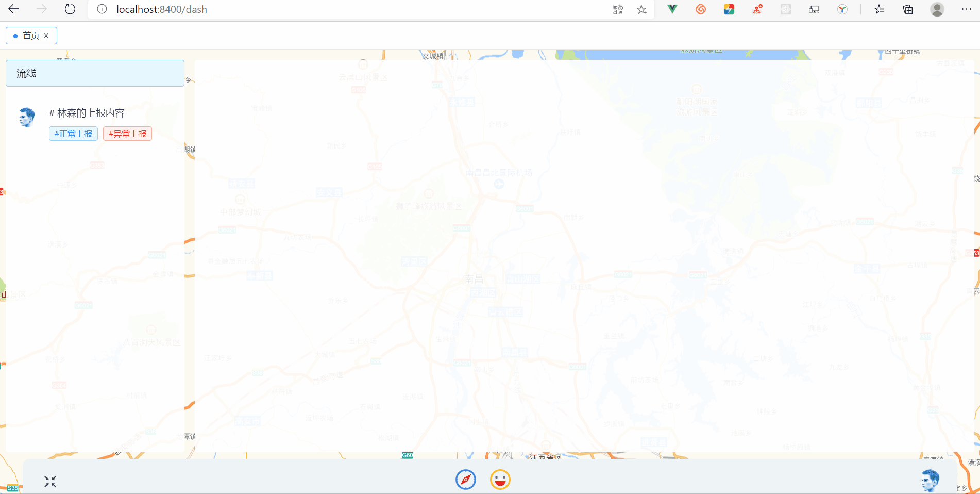Click 林森's avatar in the timeline
Image resolution: width=980 pixels, height=494 pixels.
27,117
